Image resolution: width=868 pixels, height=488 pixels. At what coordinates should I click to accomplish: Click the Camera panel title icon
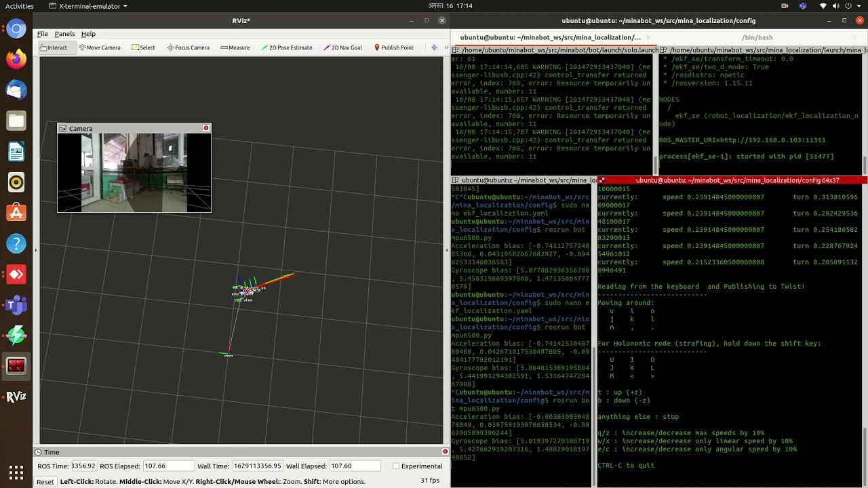click(63, 128)
